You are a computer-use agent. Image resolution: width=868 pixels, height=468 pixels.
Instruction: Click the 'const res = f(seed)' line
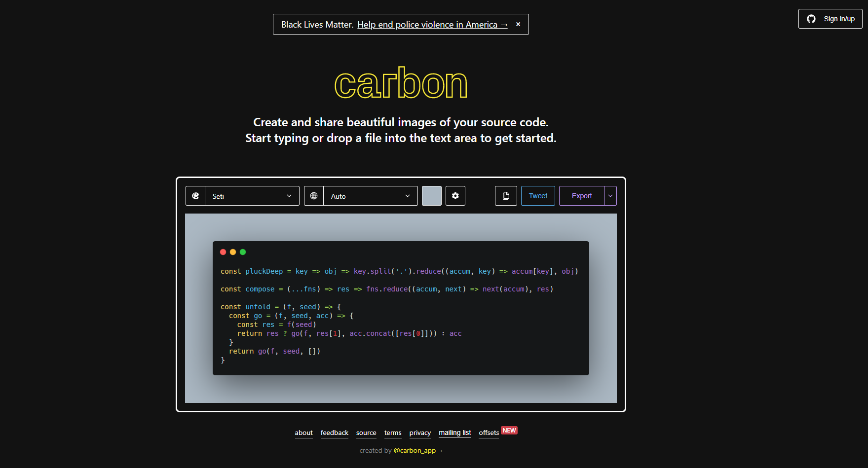point(277,324)
